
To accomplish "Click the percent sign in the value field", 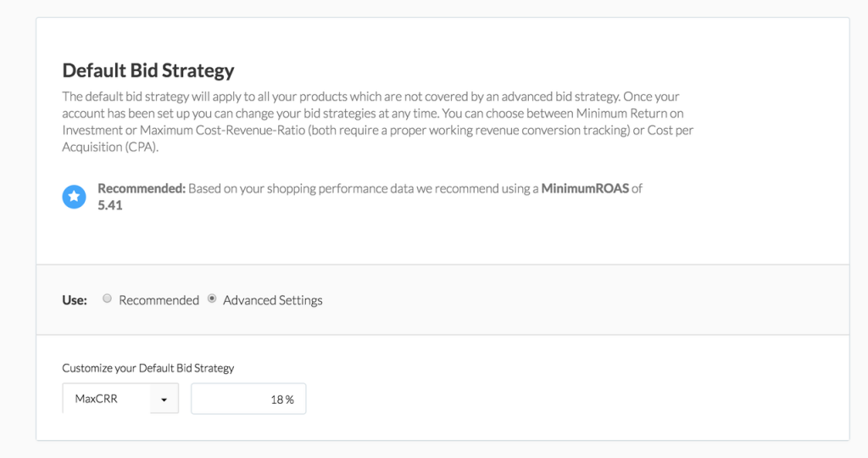I will [290, 399].
